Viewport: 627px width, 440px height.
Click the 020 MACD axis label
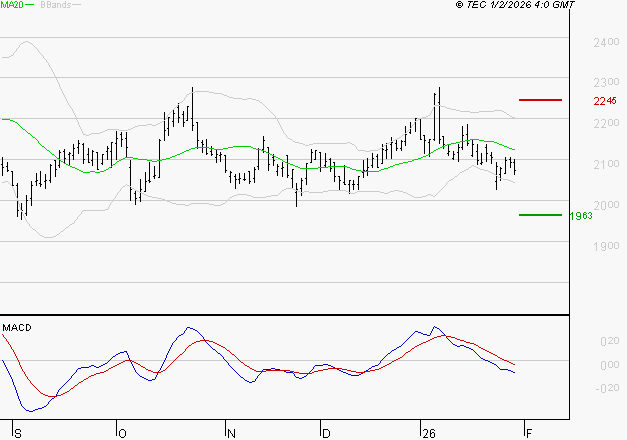[x=610, y=341]
